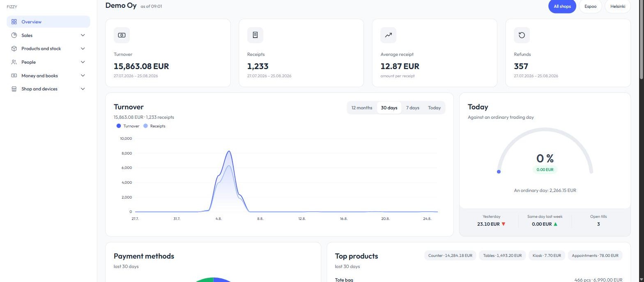Click the Appointments 78.00 EUR chip
The image size is (644, 282).
click(595, 256)
